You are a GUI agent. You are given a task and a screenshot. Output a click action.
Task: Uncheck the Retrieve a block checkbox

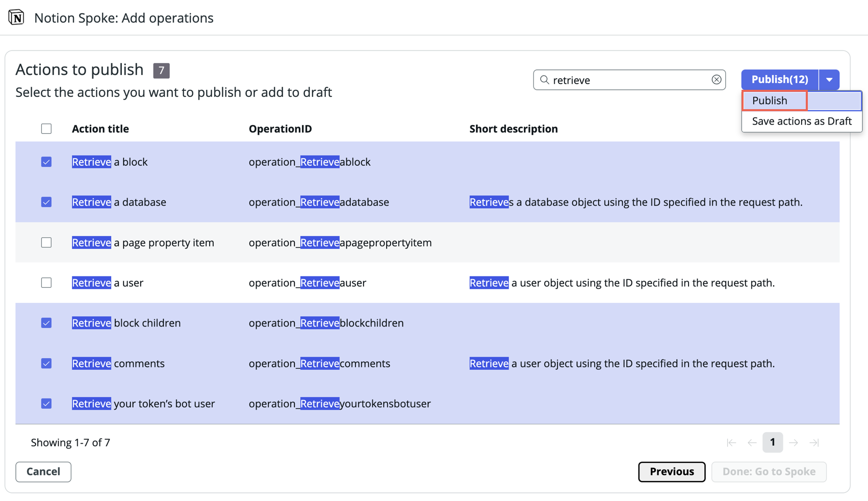pos(46,162)
